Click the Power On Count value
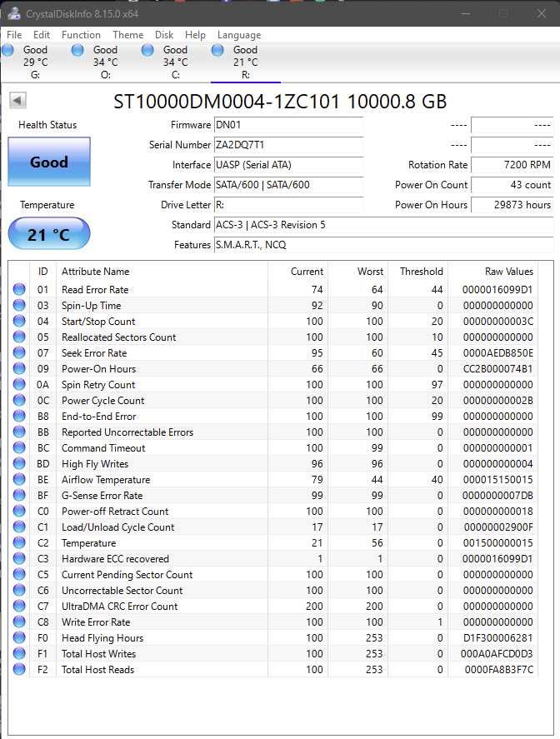 [512, 185]
